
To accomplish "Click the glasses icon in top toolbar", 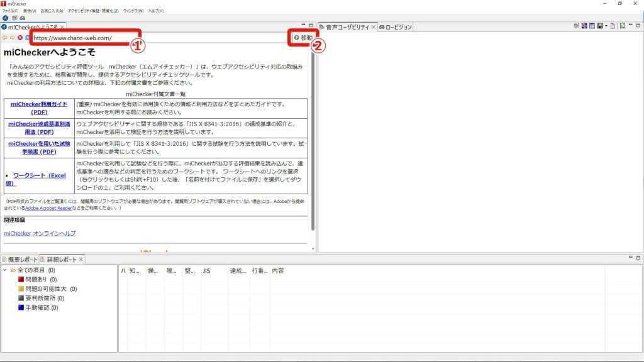I will tap(22, 18).
